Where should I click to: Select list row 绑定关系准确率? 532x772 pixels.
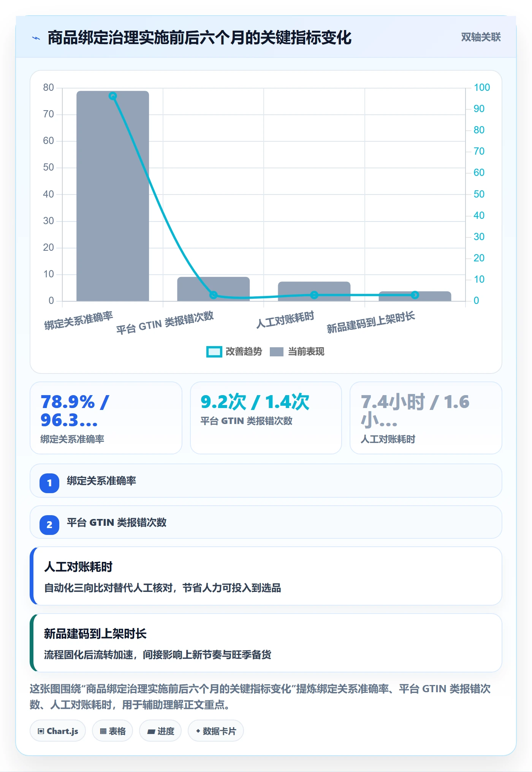click(266, 481)
